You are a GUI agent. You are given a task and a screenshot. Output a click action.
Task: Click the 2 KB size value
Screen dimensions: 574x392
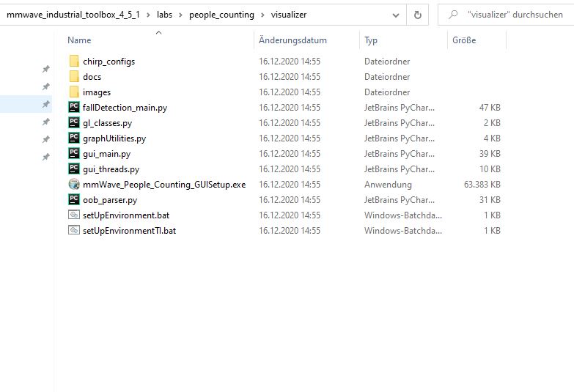click(x=492, y=123)
